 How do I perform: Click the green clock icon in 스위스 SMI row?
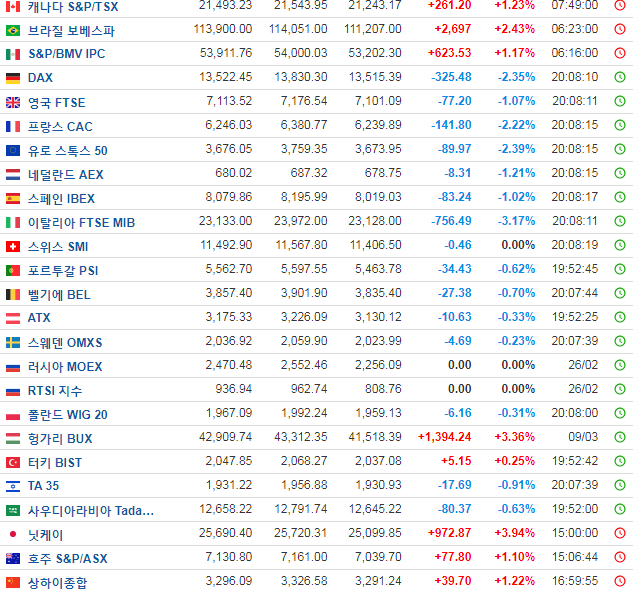(620, 245)
